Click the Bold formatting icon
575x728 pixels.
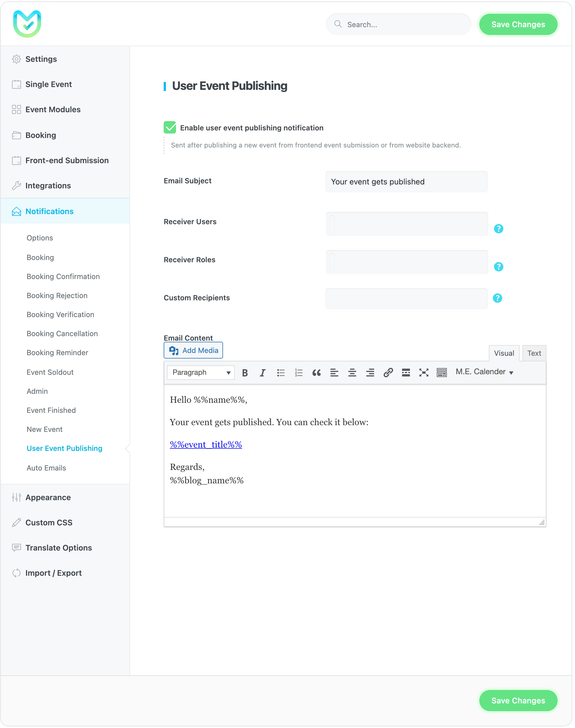245,373
